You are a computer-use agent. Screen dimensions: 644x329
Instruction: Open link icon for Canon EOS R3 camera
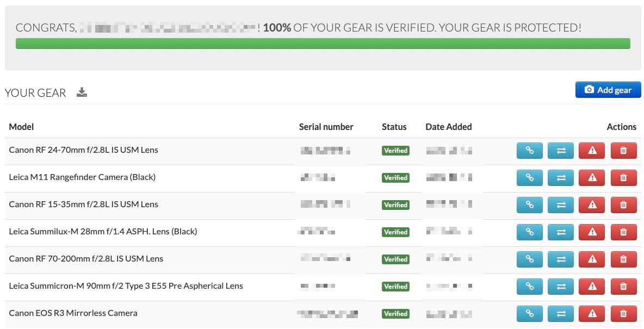[x=529, y=313]
